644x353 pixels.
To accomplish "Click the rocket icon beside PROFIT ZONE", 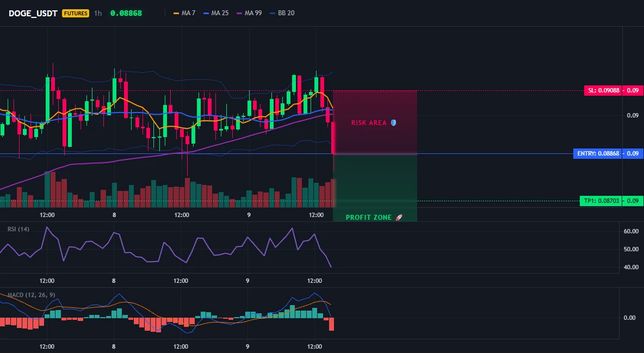I will click(x=399, y=218).
